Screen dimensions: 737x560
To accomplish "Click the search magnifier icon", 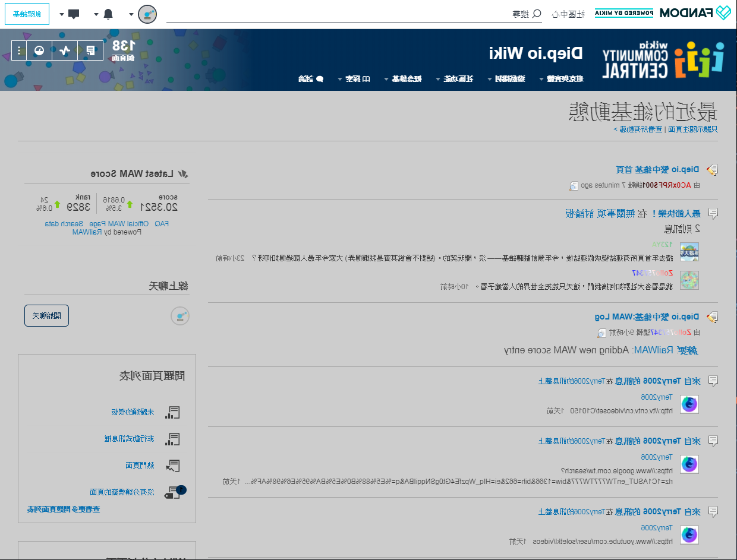I will pos(536,14).
